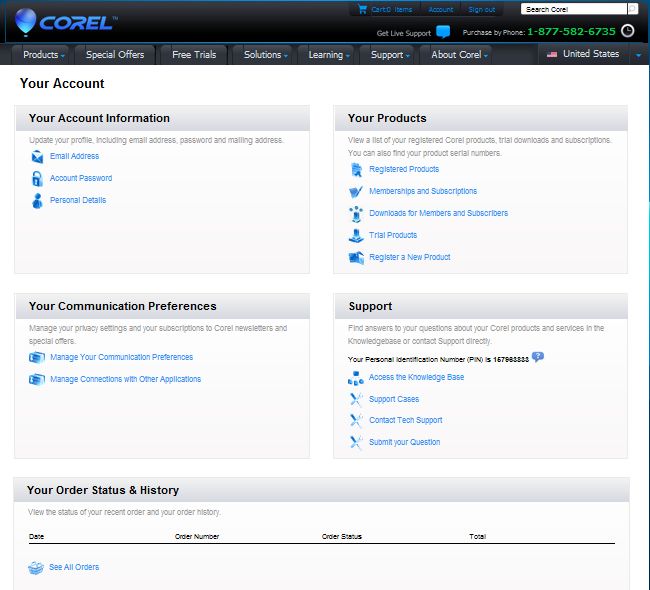
Task: Expand the Learning menu
Action: (329, 55)
